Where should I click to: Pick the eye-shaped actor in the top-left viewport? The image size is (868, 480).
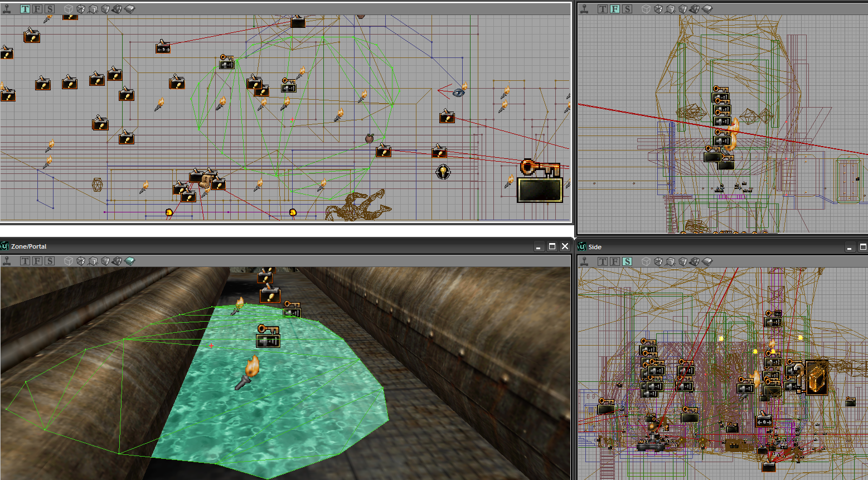click(459, 92)
